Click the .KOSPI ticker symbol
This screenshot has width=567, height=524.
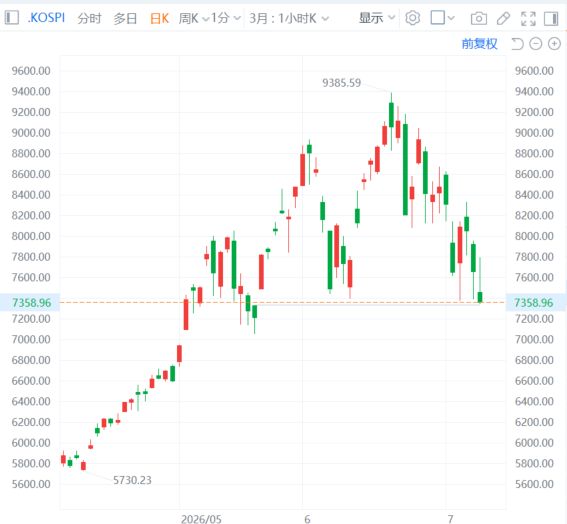(46, 18)
